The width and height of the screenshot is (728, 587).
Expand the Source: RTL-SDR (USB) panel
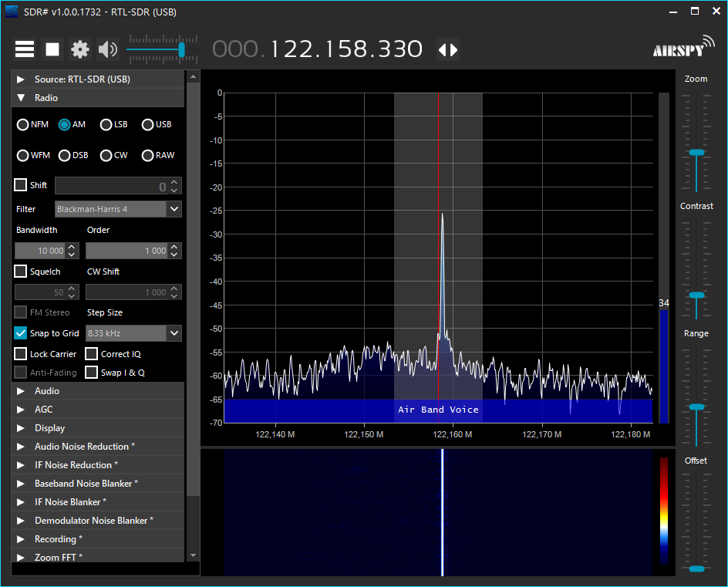(x=98, y=79)
